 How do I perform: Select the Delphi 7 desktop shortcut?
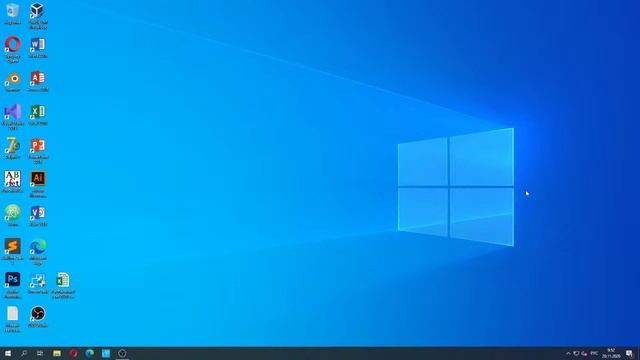[x=13, y=148]
